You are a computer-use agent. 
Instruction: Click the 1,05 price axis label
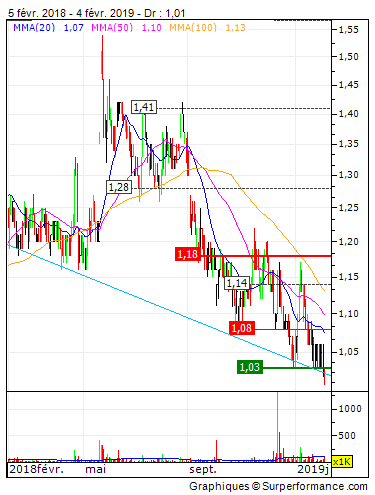tap(349, 351)
